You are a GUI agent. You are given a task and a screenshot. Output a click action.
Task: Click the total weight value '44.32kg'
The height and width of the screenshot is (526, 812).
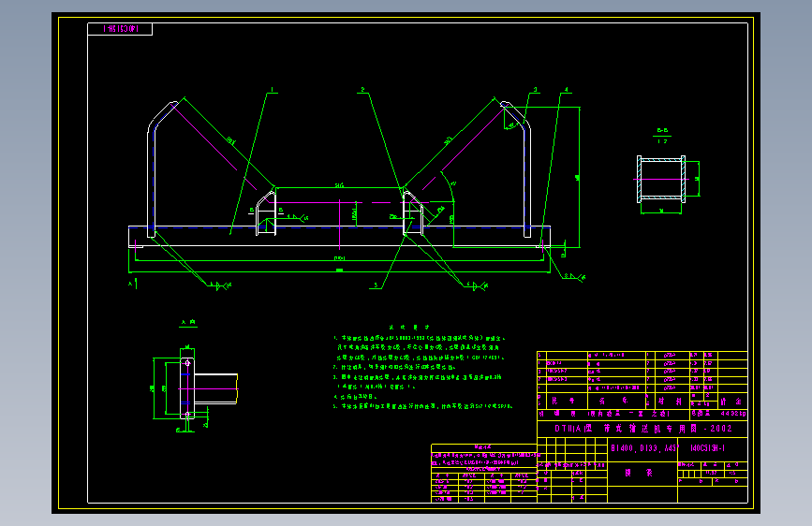pyautogui.click(x=733, y=414)
